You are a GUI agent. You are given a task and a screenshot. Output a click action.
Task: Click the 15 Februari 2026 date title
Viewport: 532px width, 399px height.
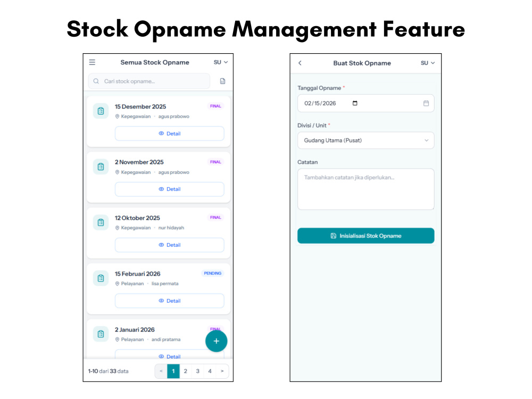point(137,274)
